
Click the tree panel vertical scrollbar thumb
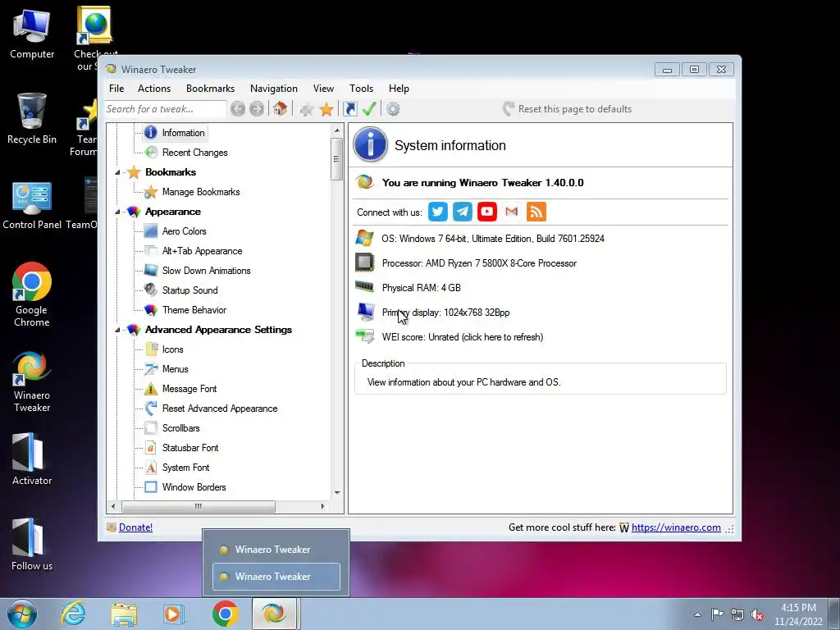pos(336,159)
